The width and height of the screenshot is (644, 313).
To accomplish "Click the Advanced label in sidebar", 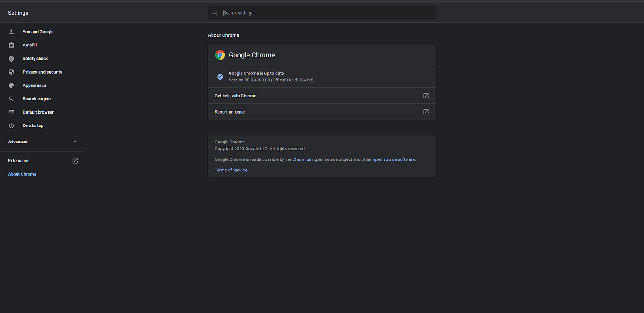I will [17, 142].
